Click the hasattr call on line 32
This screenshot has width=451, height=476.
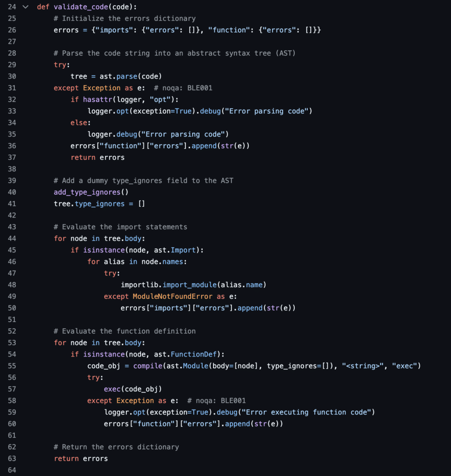point(98,99)
